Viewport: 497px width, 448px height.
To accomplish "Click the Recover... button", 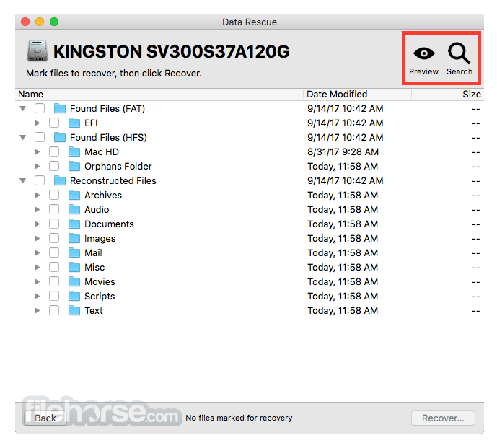I will pyautogui.click(x=443, y=418).
